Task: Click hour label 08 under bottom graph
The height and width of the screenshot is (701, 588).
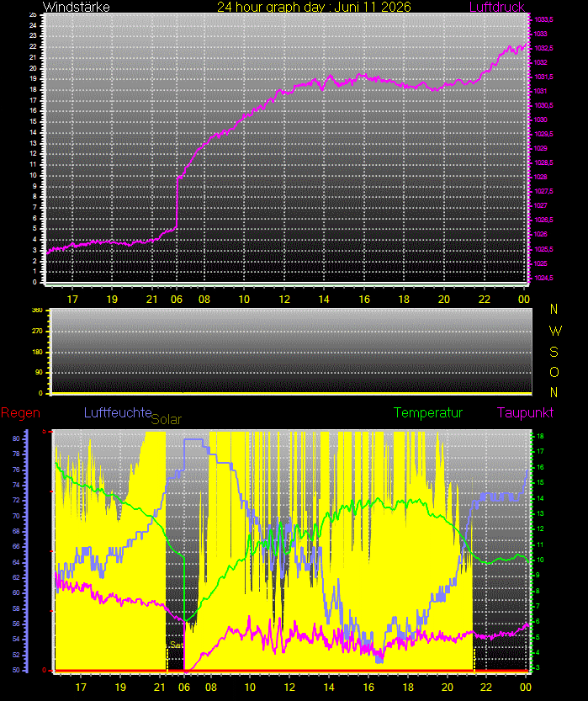Action: pyautogui.click(x=211, y=688)
